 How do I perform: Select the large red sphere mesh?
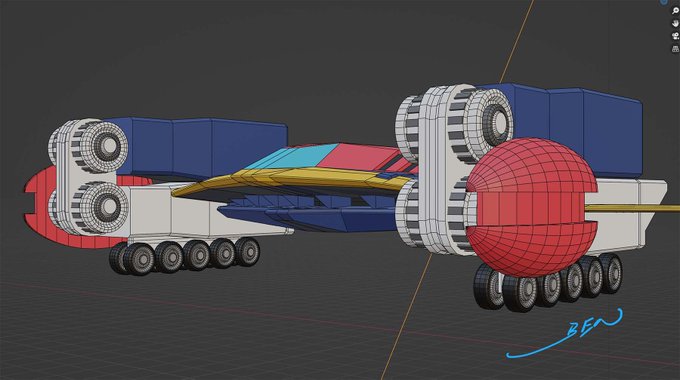(x=532, y=208)
